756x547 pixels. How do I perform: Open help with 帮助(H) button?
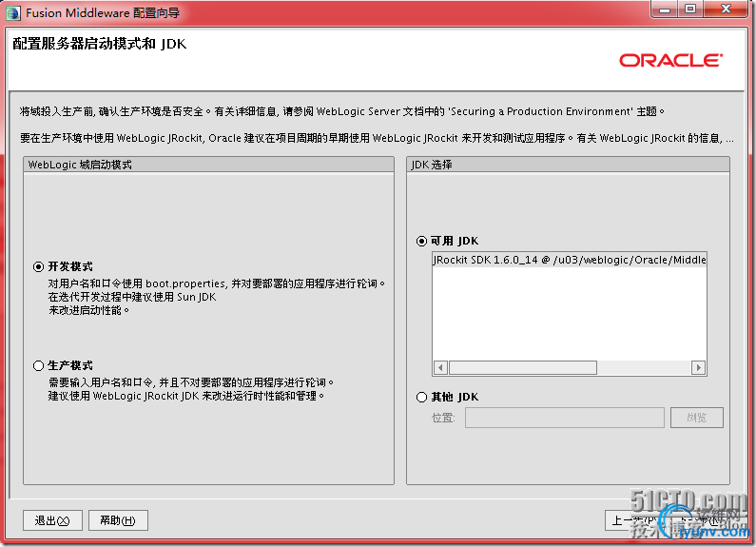coord(118,520)
